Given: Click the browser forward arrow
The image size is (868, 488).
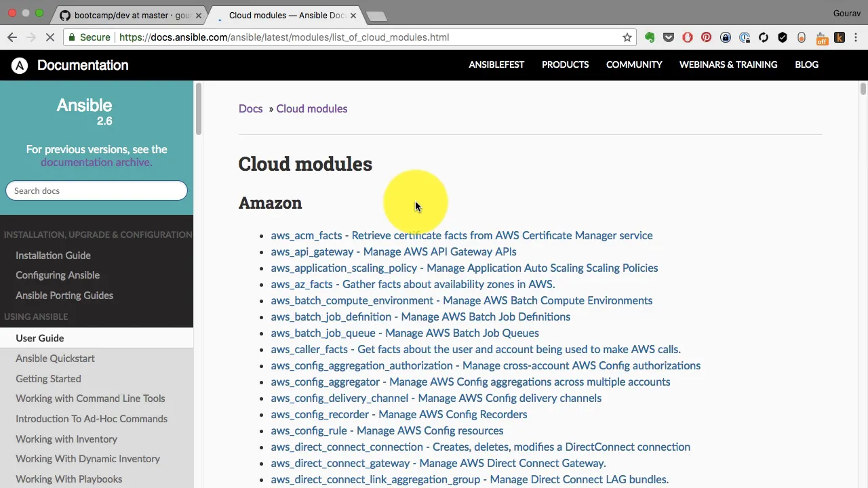Looking at the screenshot, I should point(31,37).
